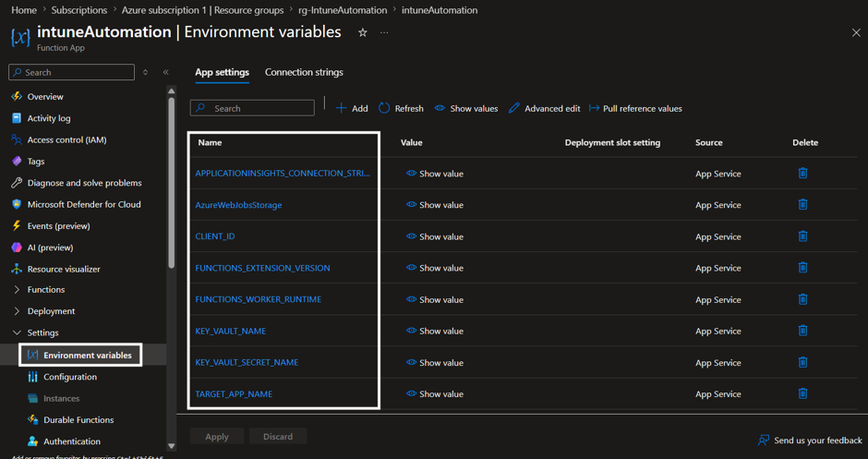Show value for APPLICATIONINSIGHTS_CONNECTION_STRING
The height and width of the screenshot is (459, 868).
[435, 174]
